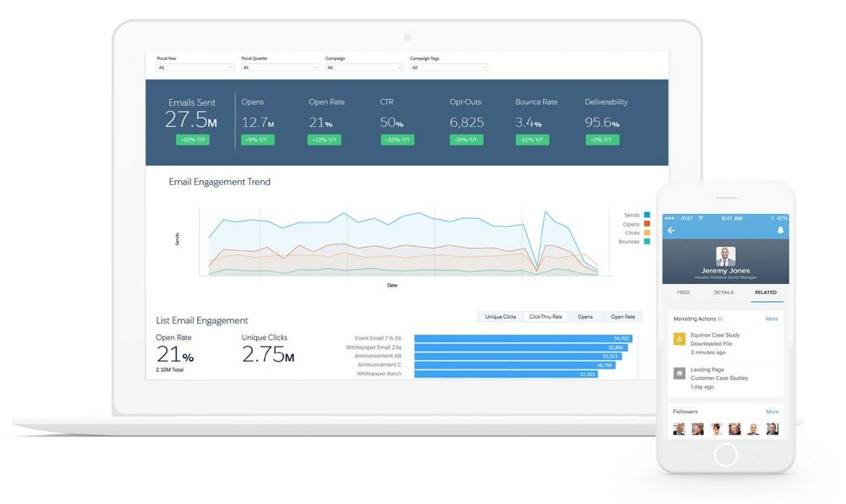Click the Emails Sent +10% Y/Y badge
The image size is (846, 504).
(192, 140)
